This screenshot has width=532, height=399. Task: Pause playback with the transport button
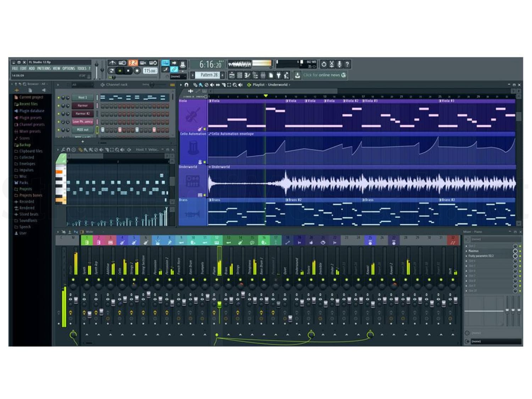[x=120, y=71]
